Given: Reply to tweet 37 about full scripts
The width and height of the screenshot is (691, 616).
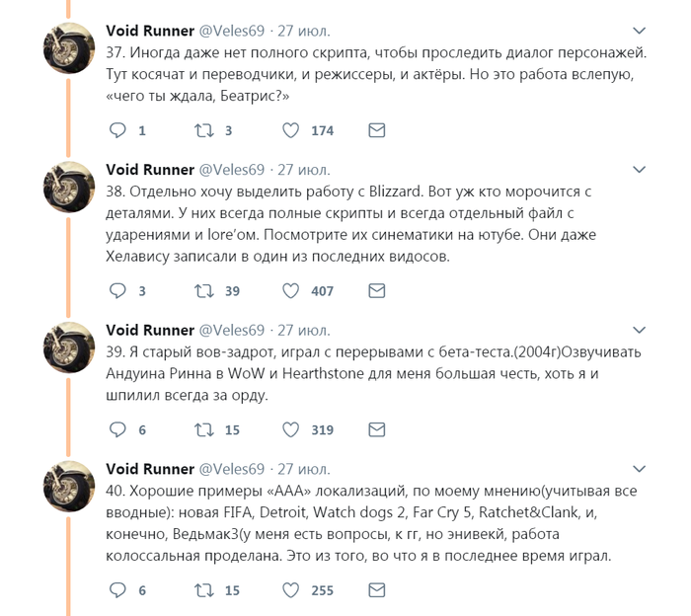Looking at the screenshot, I should (x=117, y=130).
